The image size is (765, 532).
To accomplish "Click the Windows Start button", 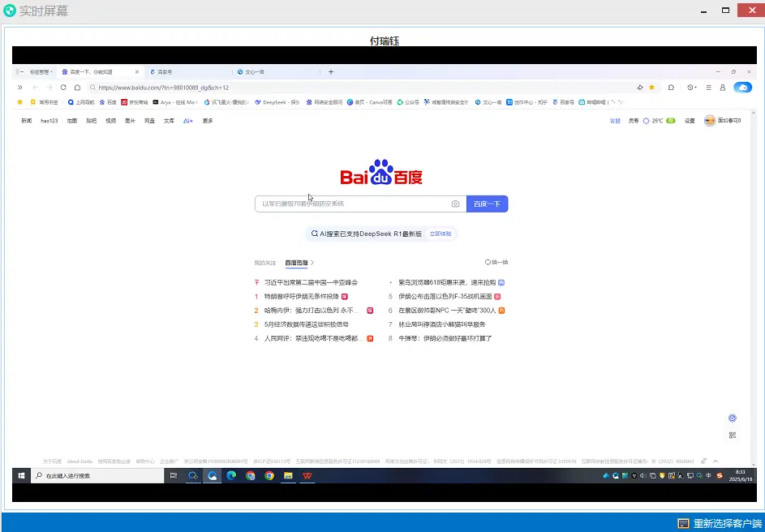I will coord(21,475).
